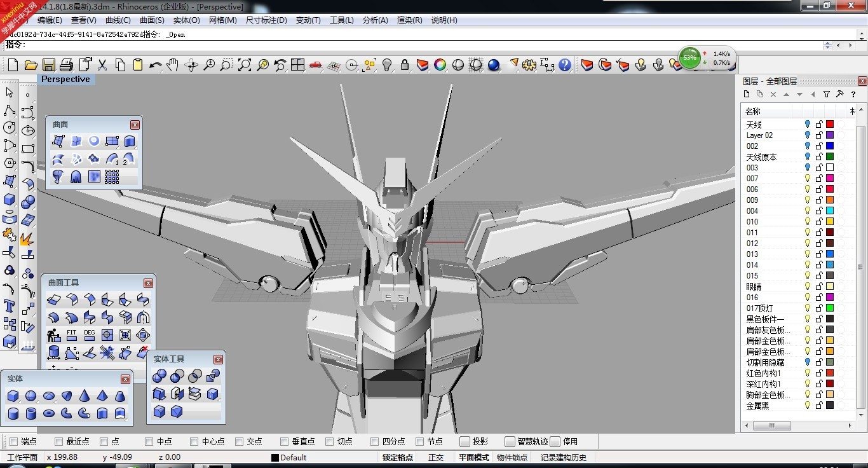Open the 尺寸标注(D) menu

266,20
